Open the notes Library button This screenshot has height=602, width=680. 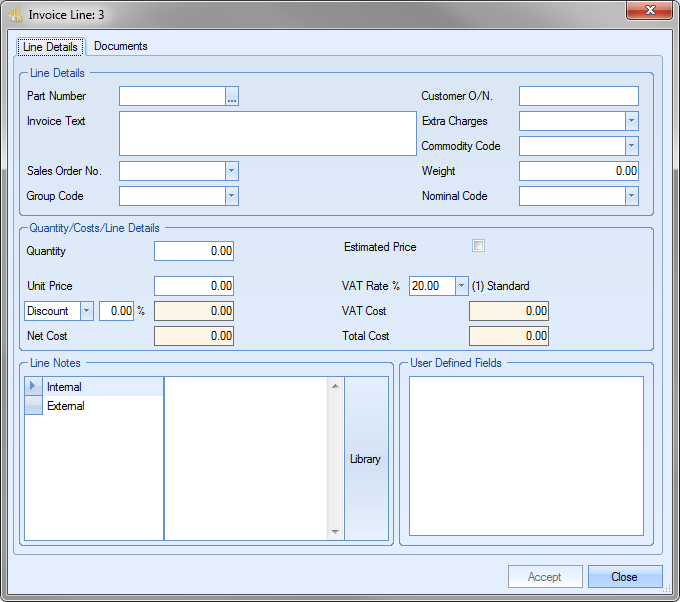(x=365, y=459)
